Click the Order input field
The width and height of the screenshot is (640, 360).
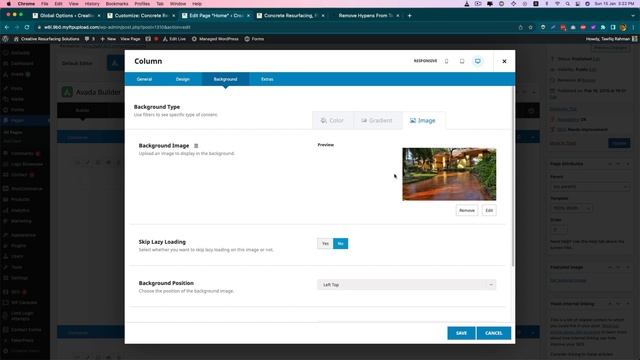[x=558, y=230]
